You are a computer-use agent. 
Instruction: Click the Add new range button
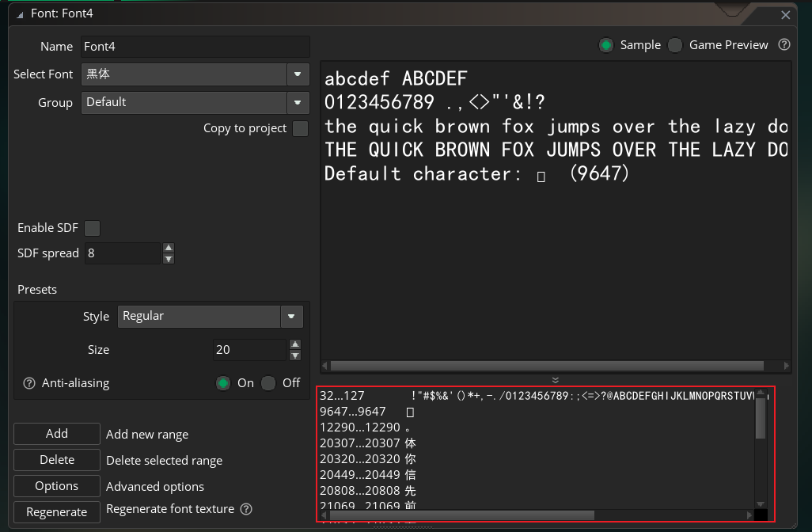[x=57, y=434]
